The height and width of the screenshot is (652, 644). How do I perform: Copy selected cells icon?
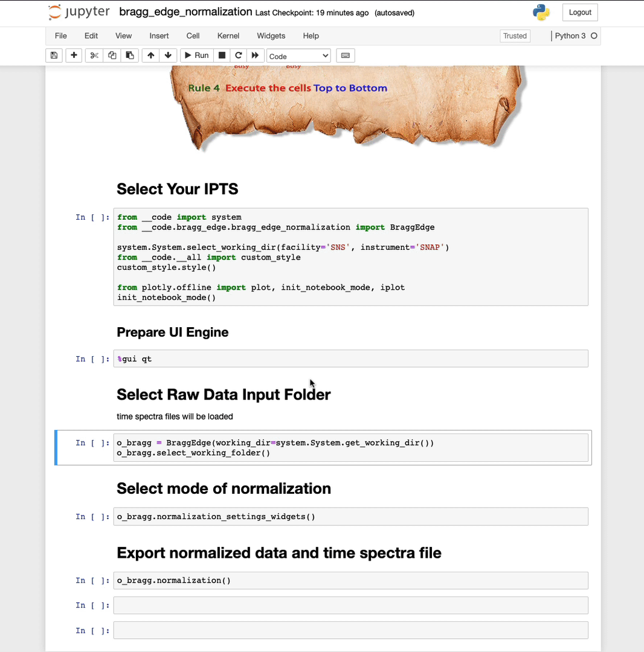pyautogui.click(x=112, y=56)
